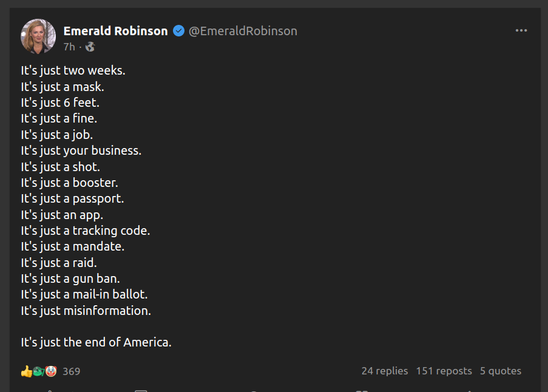Click the clown face reaction emoji

coord(51,371)
